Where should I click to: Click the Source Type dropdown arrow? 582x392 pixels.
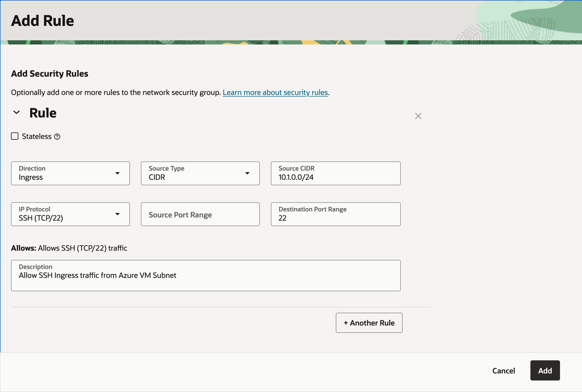[x=248, y=173]
